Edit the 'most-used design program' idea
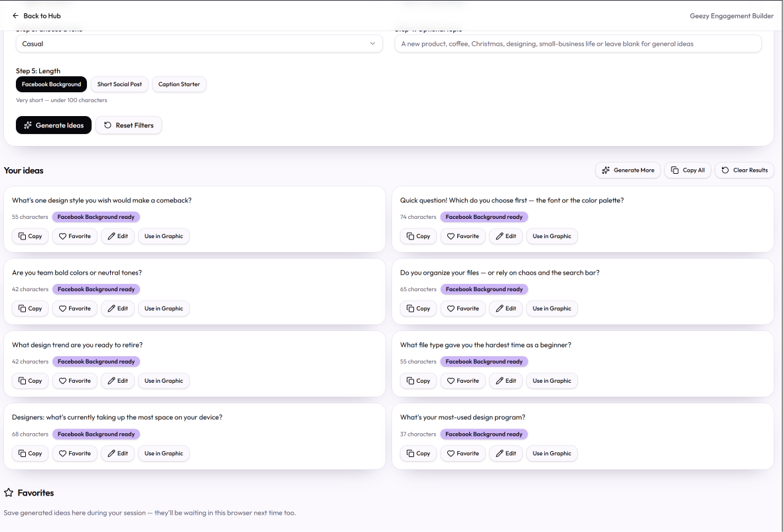Viewport: 783px width, 532px height. tap(506, 453)
